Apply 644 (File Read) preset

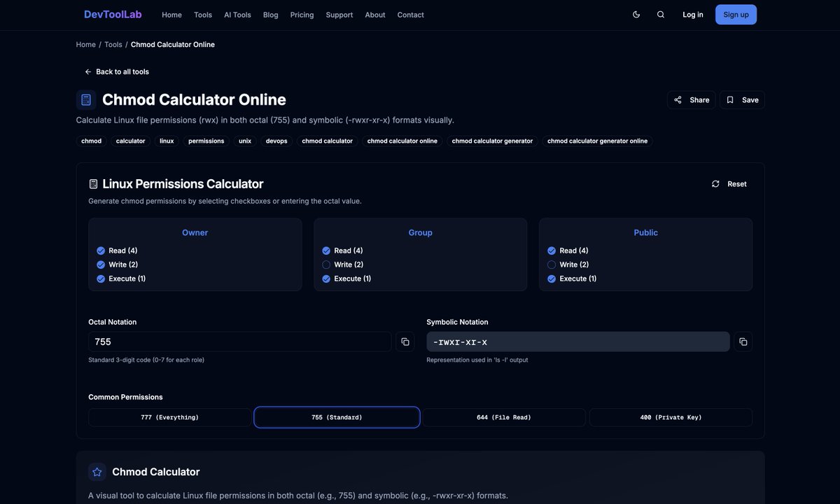pos(504,418)
